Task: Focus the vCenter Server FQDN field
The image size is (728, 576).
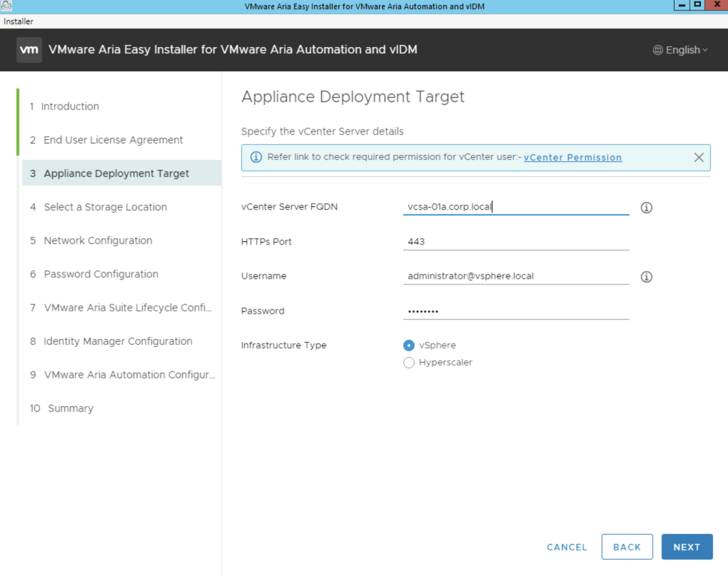Action: coord(516,207)
